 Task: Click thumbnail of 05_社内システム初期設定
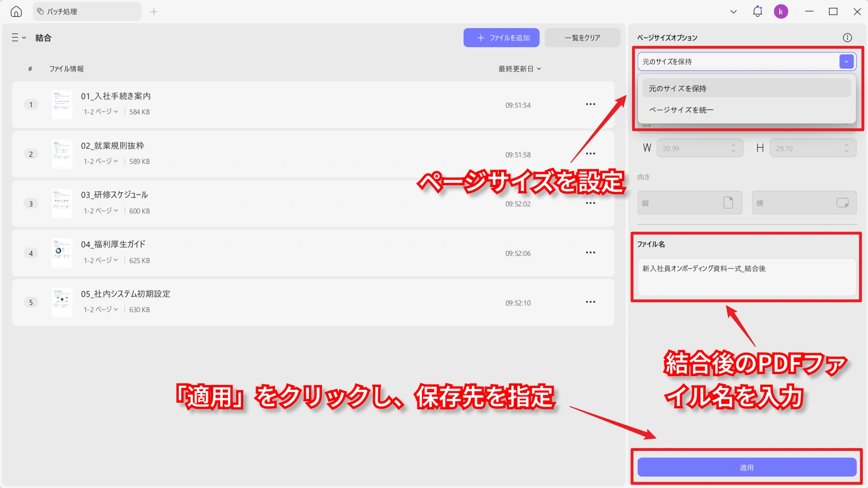pos(62,302)
